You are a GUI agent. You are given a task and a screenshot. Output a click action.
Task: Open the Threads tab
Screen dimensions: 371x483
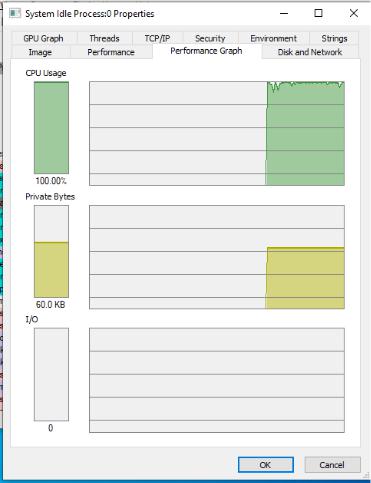point(104,38)
